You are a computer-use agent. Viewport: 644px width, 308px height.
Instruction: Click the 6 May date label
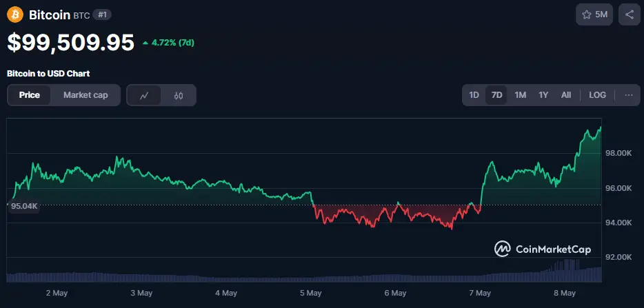(x=395, y=293)
